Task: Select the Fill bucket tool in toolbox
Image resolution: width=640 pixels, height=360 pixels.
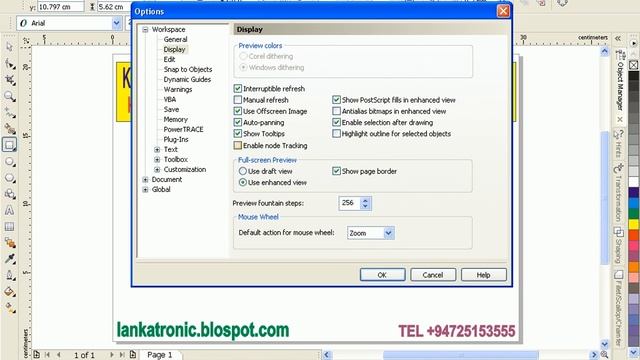Action: click(9, 292)
